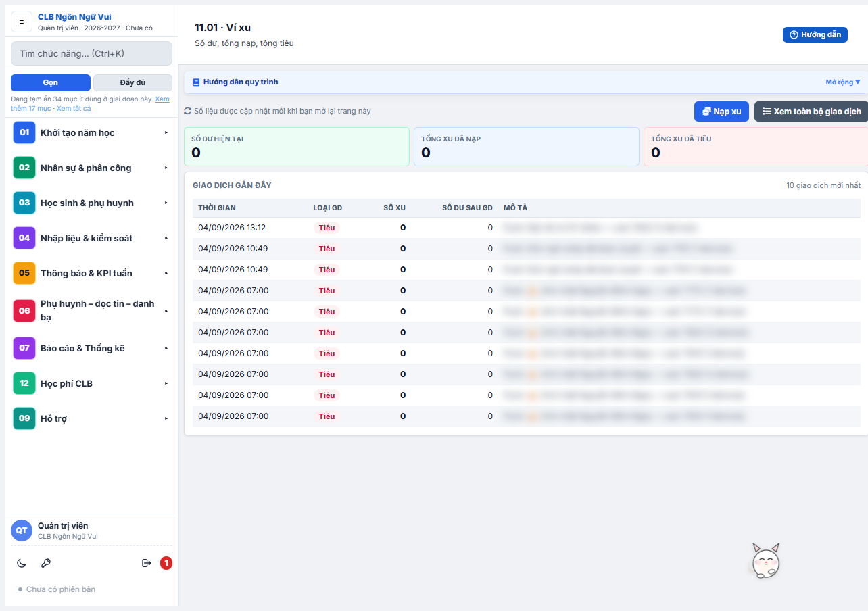The image size is (868, 611).
Task: Focus the Tìm chức năng search field
Action: tap(91, 53)
